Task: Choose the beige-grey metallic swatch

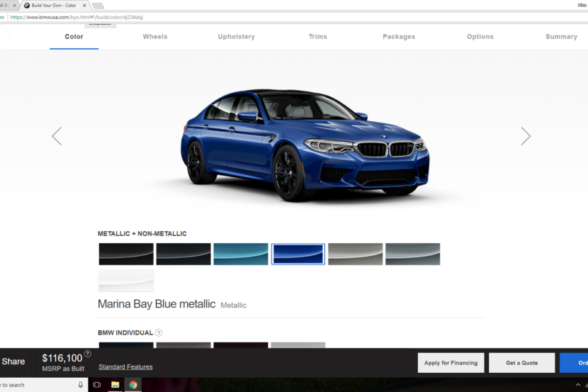Action: click(356, 254)
